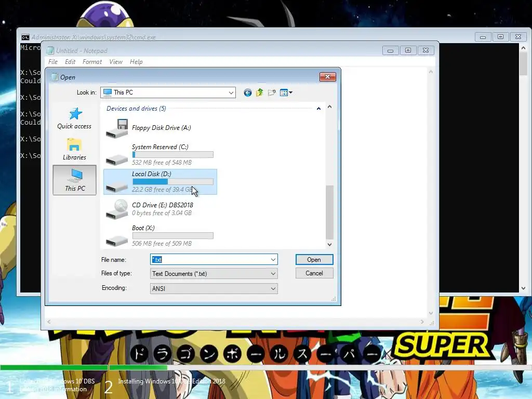Image resolution: width=532 pixels, height=399 pixels.
Task: Click '0 bytes free of 3.04 GB' text
Action: tap(162, 213)
